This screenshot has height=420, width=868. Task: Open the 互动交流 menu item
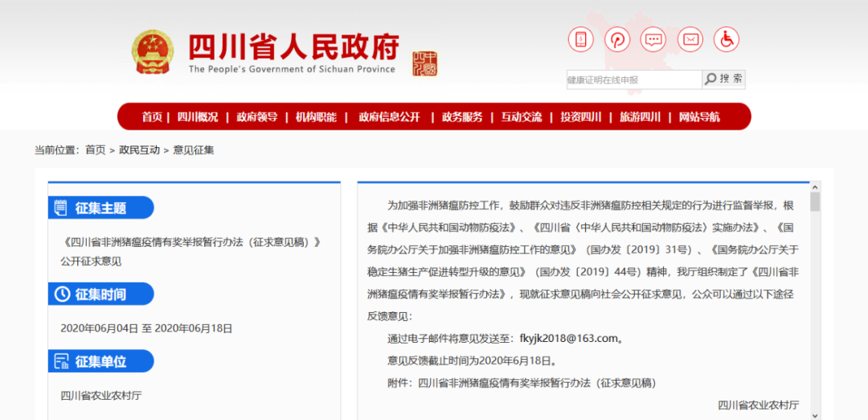tap(522, 117)
